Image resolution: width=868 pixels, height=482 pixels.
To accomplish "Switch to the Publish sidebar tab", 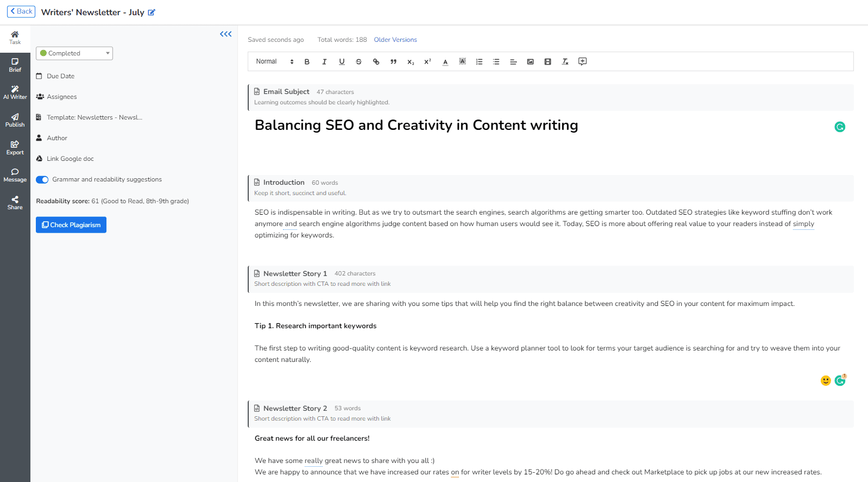I will coord(15,120).
